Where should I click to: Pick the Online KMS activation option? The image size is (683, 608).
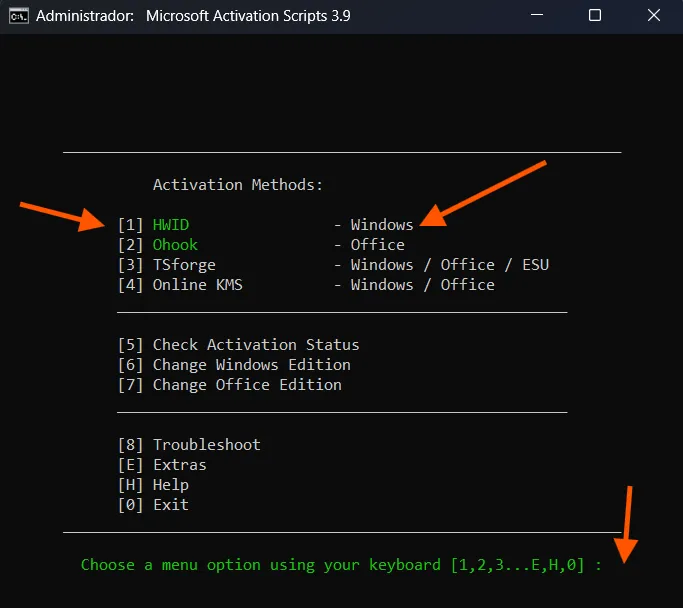(197, 285)
